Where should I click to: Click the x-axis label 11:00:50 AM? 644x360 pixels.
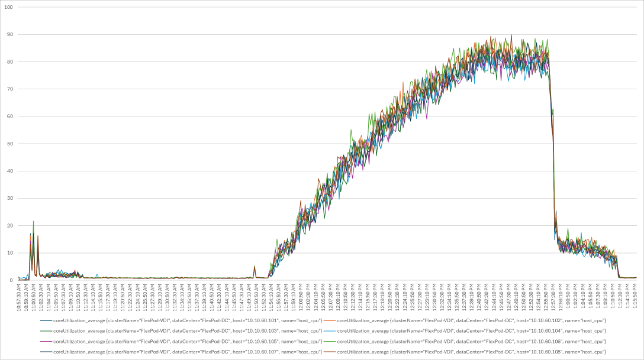pyautogui.click(x=34, y=297)
